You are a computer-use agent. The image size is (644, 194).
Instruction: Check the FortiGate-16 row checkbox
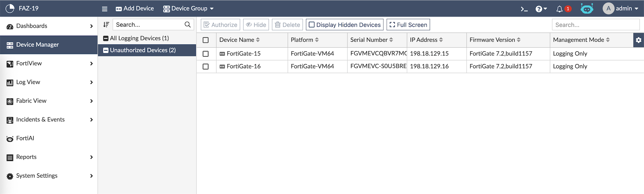[206, 67]
